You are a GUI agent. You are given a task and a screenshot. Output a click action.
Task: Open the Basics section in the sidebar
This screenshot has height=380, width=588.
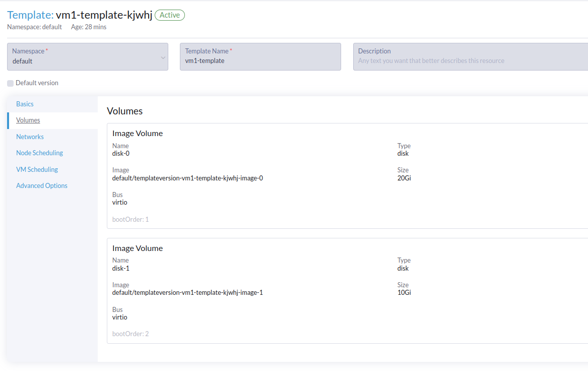(25, 104)
